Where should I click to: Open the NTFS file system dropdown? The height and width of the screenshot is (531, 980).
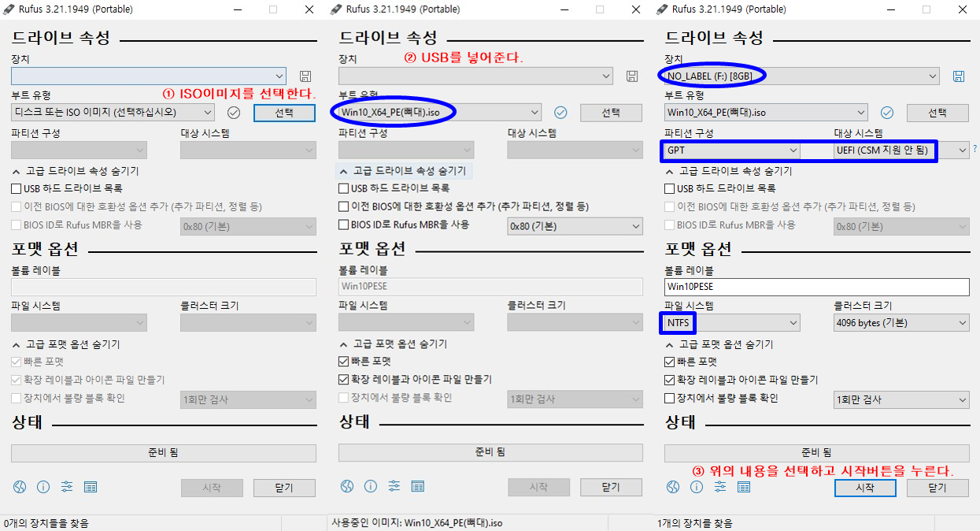coord(732,323)
